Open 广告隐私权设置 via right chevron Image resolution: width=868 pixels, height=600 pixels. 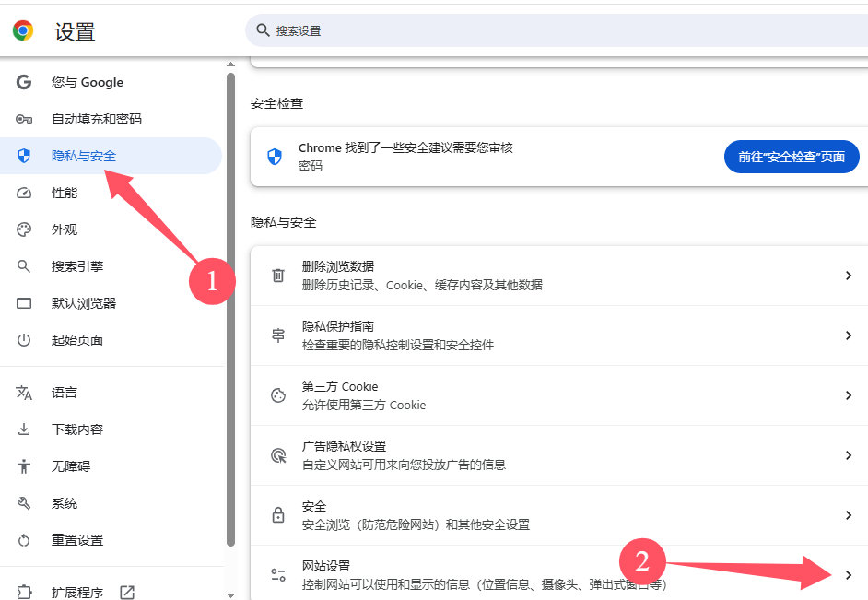[x=849, y=455]
